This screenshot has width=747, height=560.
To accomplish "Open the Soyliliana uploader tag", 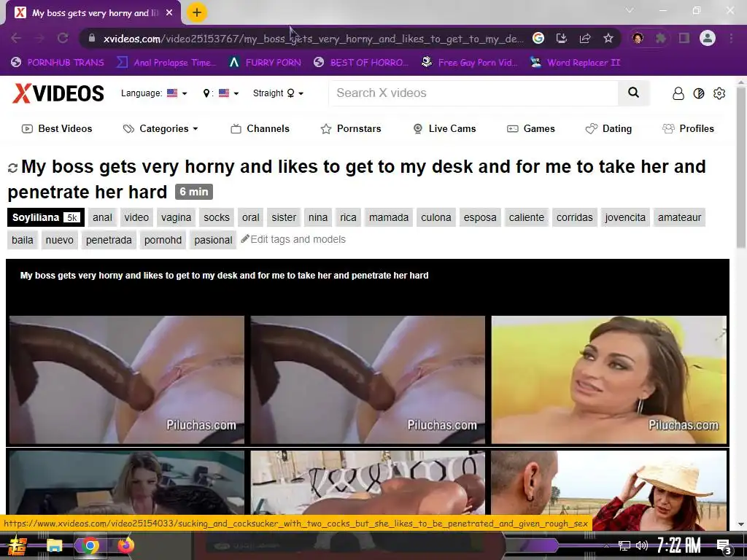I will pos(46,217).
